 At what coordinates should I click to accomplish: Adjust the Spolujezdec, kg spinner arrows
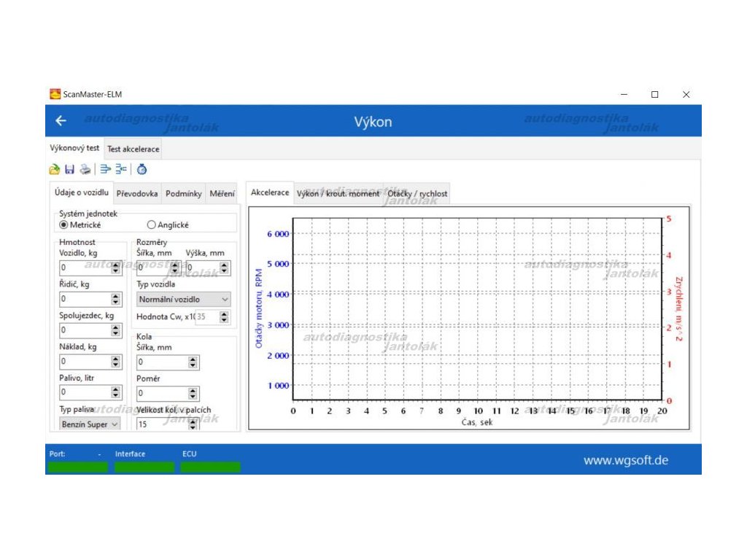point(116,330)
